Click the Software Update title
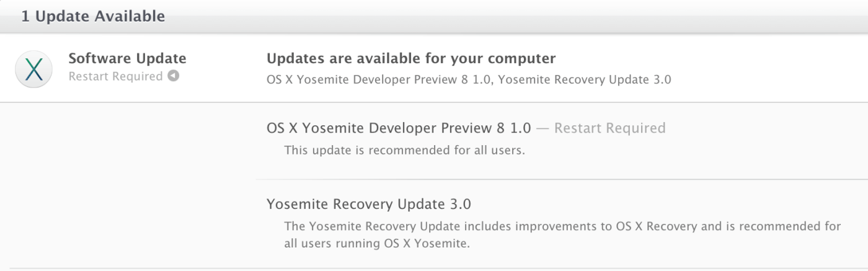The height and width of the screenshot is (271, 868). [127, 58]
